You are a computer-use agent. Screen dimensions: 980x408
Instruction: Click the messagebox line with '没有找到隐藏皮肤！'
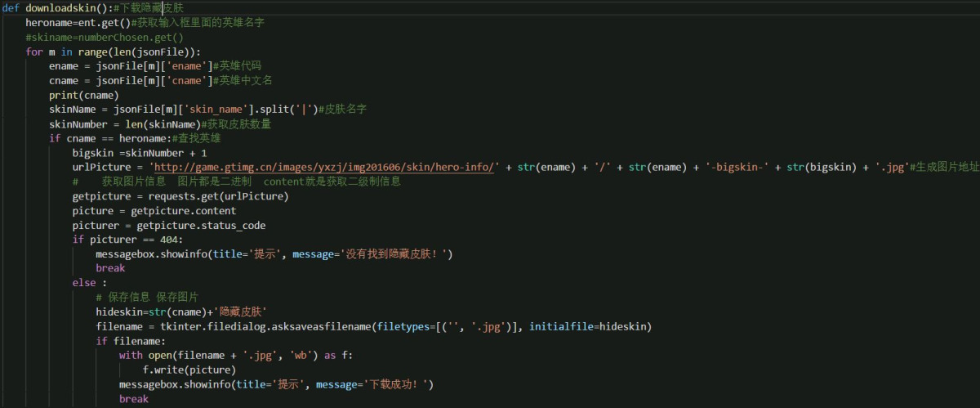click(274, 255)
